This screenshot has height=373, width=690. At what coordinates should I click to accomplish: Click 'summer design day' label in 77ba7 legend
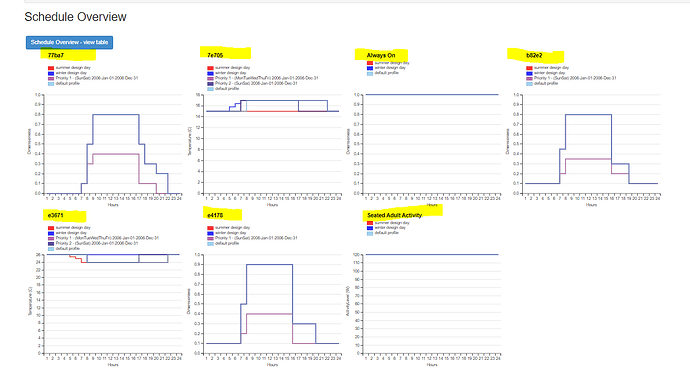pyautogui.click(x=73, y=68)
